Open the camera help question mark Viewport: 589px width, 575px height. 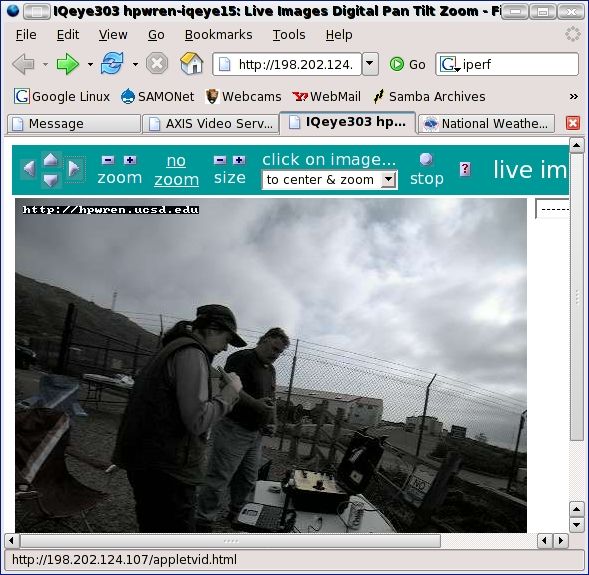click(465, 169)
